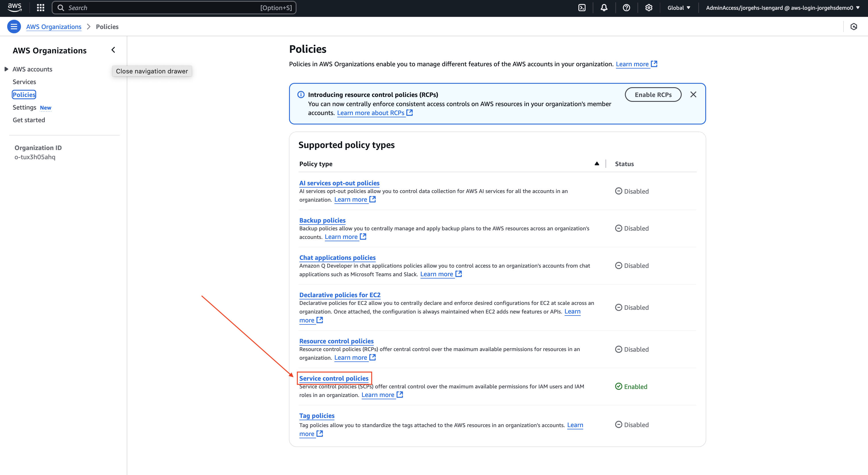Click Disabled status for Resource control policies

(x=632, y=349)
